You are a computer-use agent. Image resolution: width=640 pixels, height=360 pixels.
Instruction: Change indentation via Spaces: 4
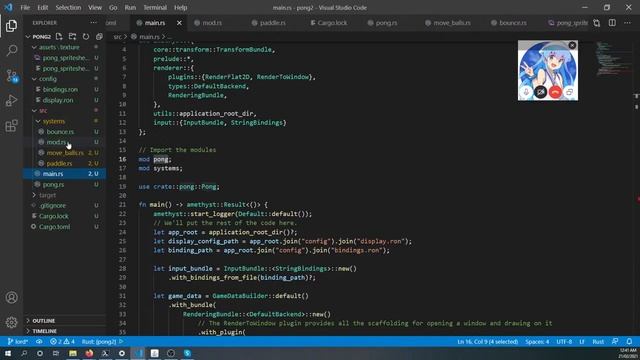(x=537, y=342)
